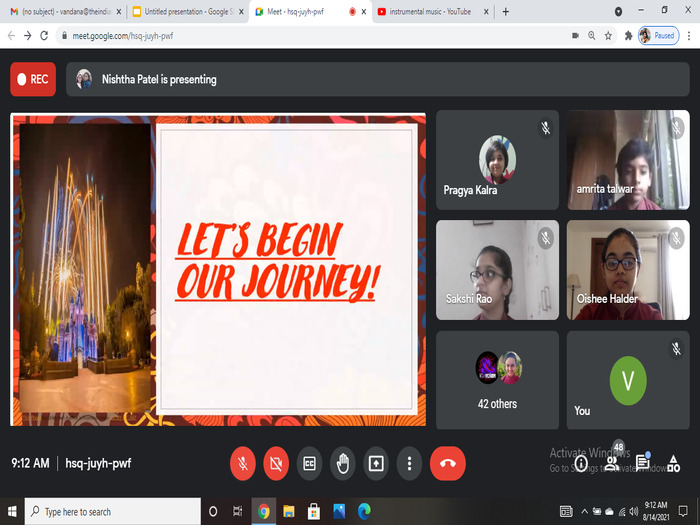Unmute microphone in Meet controls
This screenshot has width=700, height=525.
pyautogui.click(x=243, y=463)
